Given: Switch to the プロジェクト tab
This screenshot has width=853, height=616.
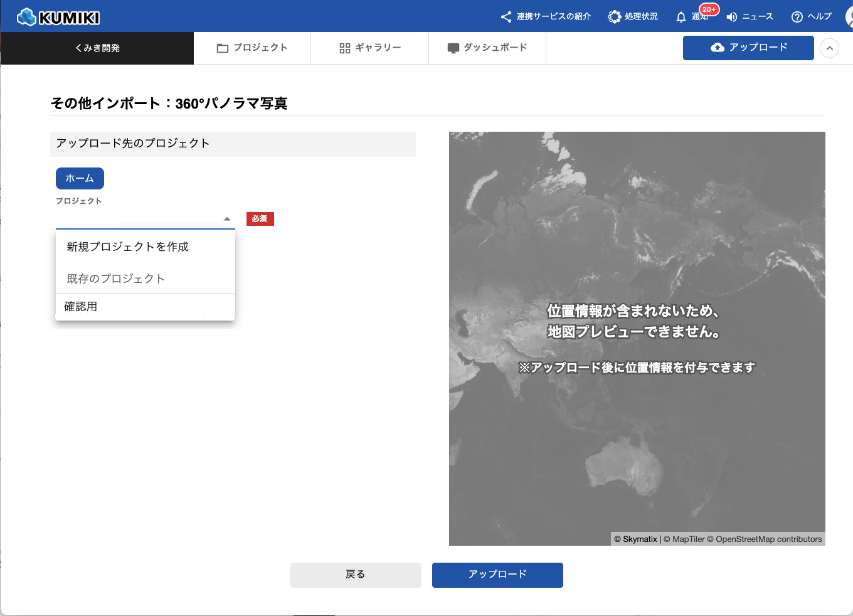Looking at the screenshot, I should tap(252, 48).
